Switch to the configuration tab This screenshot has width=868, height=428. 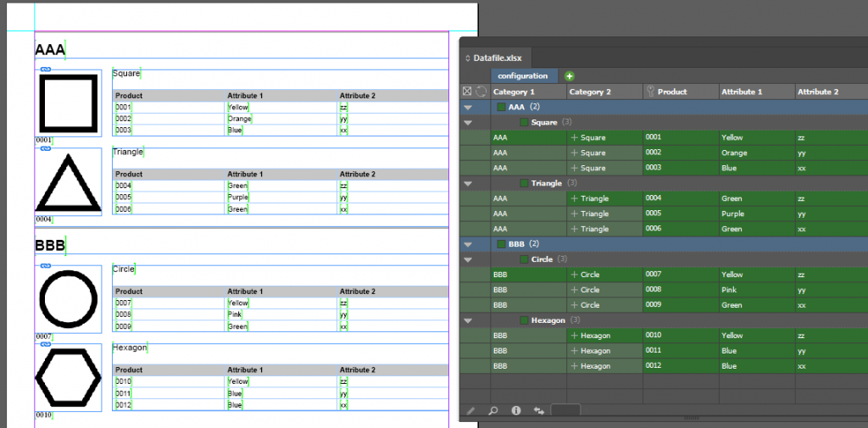click(522, 76)
